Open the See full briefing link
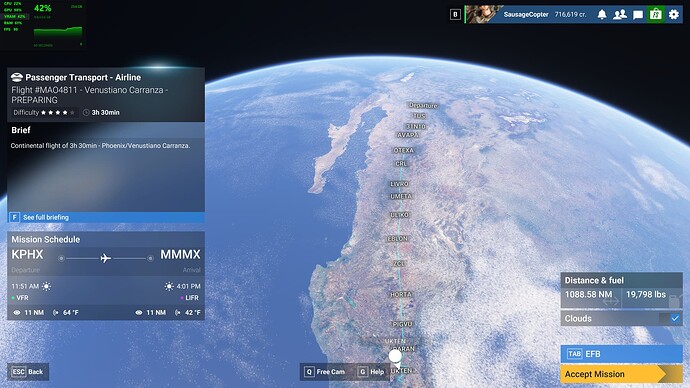 [106, 217]
